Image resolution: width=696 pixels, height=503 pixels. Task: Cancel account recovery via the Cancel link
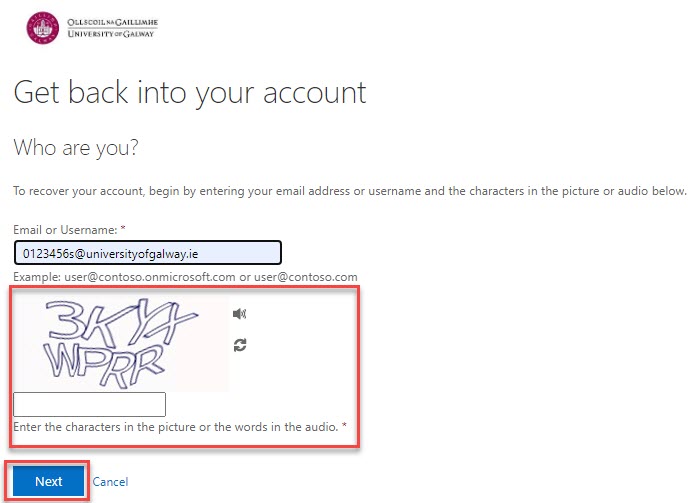tap(110, 482)
